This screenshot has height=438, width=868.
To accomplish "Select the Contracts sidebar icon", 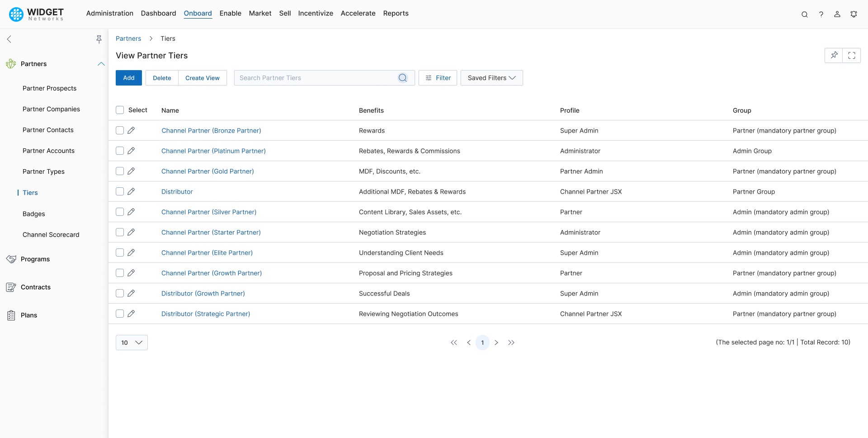I will 10,287.
